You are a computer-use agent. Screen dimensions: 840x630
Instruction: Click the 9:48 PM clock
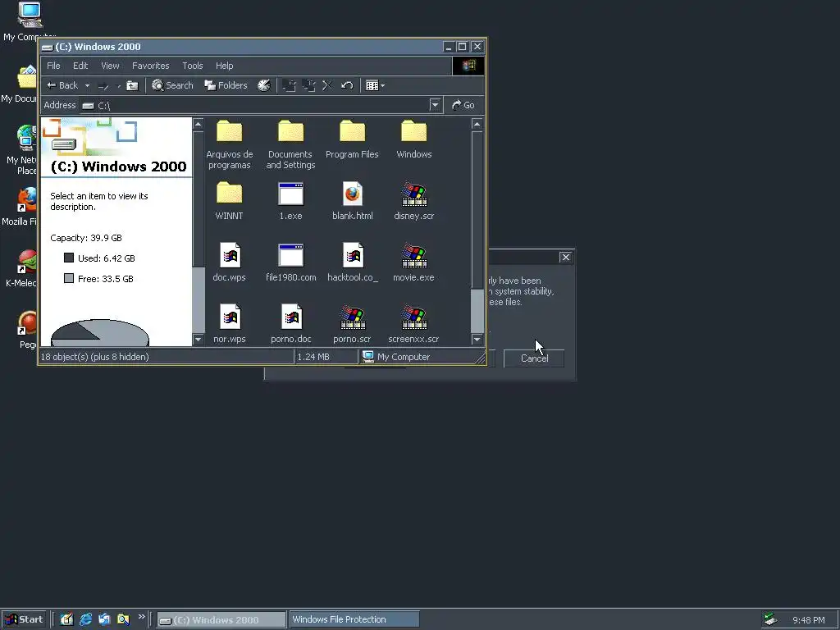(x=808, y=620)
